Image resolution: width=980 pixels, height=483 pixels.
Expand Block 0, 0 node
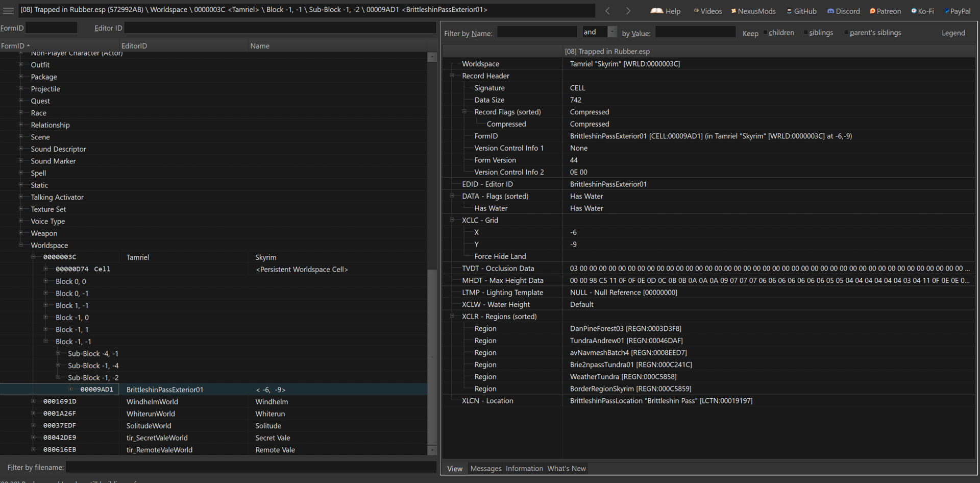pos(45,281)
